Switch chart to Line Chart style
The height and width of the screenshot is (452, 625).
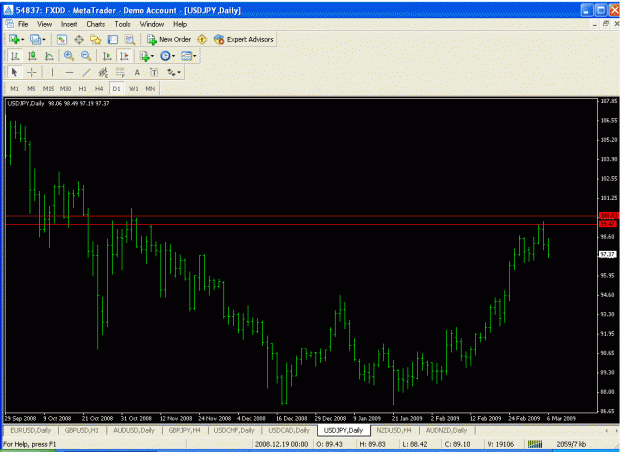pos(49,56)
